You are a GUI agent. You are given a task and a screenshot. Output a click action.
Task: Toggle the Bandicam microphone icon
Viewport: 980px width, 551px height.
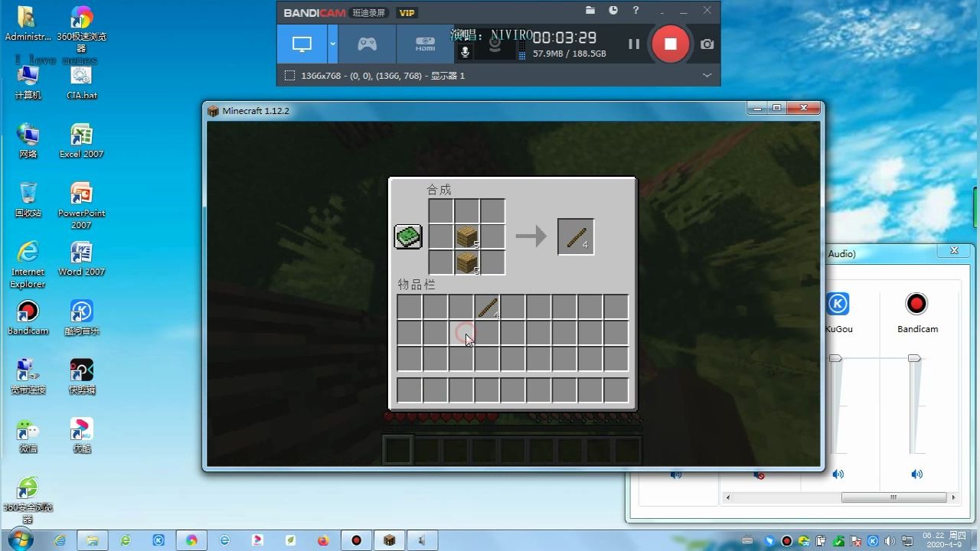[x=464, y=52]
